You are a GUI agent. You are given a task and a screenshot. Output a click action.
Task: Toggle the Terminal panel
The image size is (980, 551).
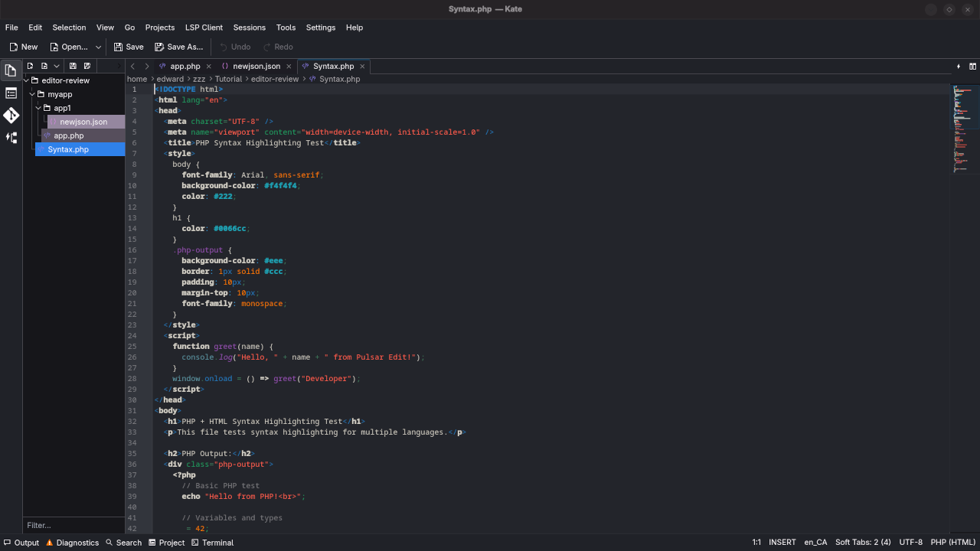tap(212, 543)
